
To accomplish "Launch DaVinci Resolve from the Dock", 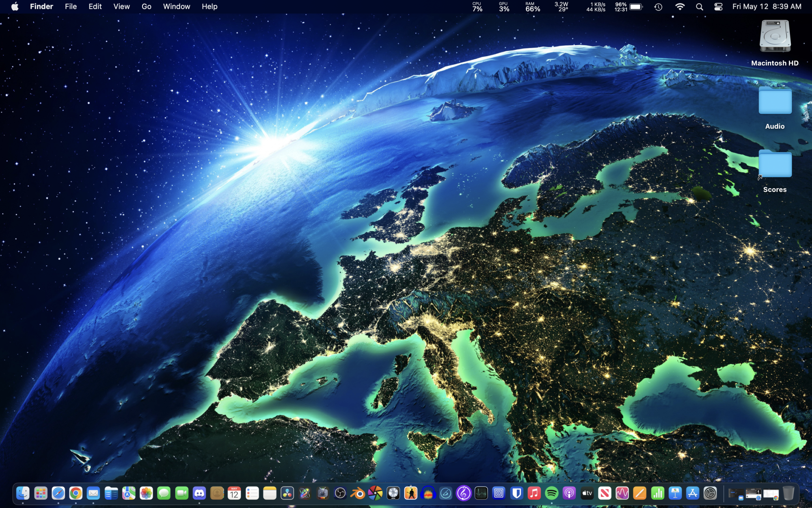I will click(x=287, y=493).
